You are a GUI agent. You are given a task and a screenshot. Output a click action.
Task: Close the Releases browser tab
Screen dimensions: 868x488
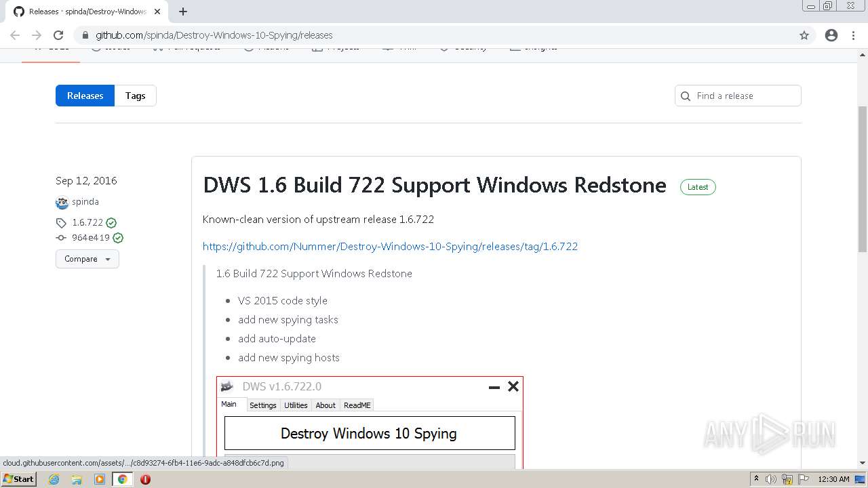point(157,12)
